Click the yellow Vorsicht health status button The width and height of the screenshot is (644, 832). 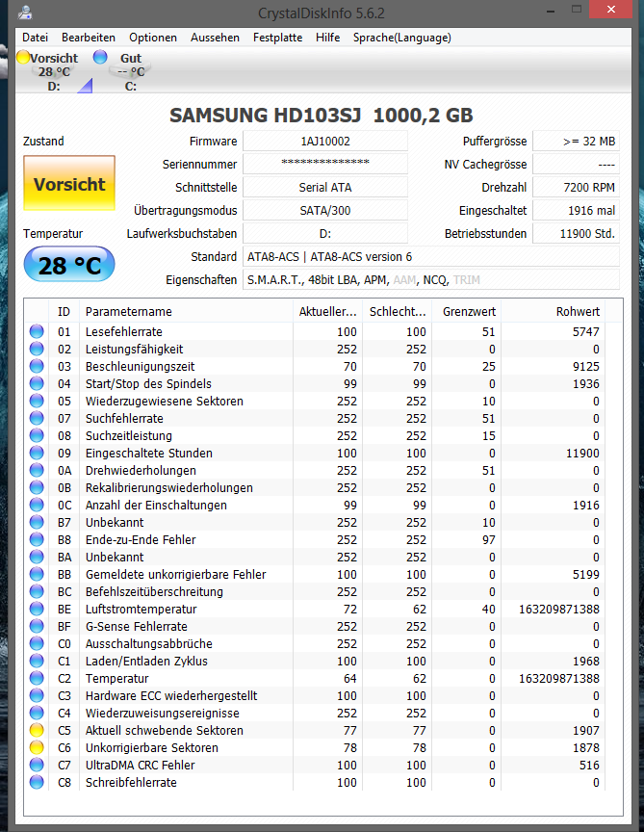click(x=69, y=184)
